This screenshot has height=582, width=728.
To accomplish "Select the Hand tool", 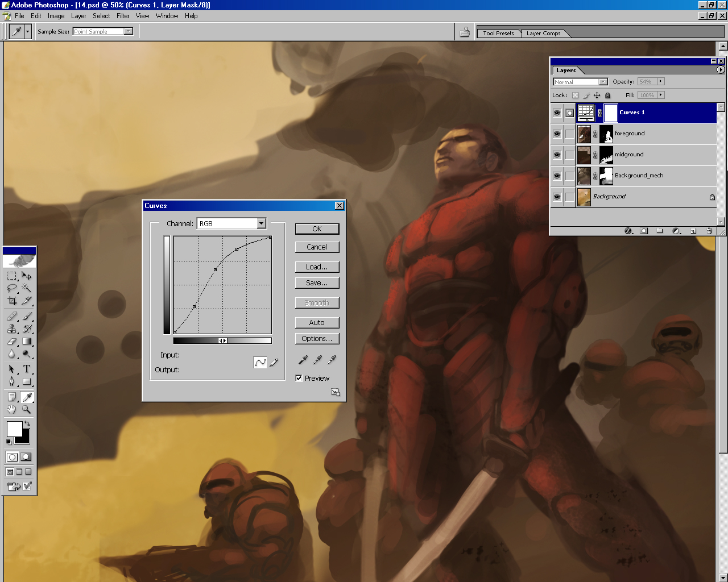I will 12,409.
